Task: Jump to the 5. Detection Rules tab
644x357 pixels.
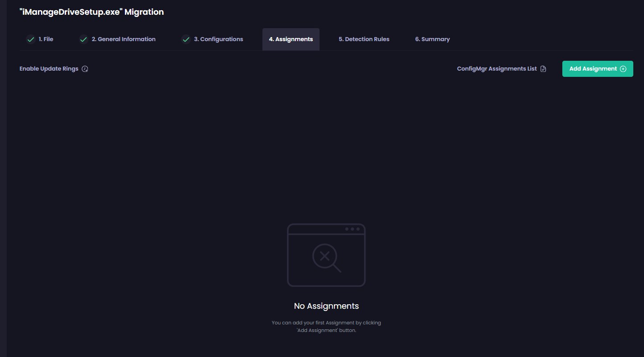Action: point(364,39)
